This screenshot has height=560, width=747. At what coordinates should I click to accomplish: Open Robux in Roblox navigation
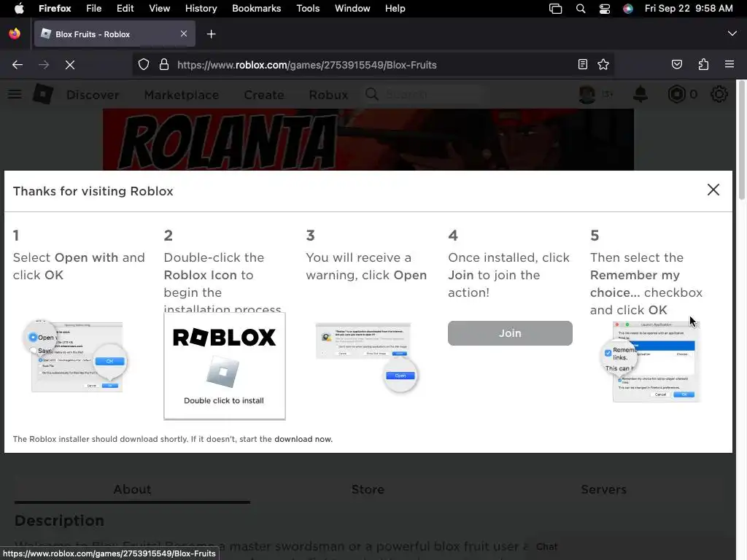(x=328, y=95)
